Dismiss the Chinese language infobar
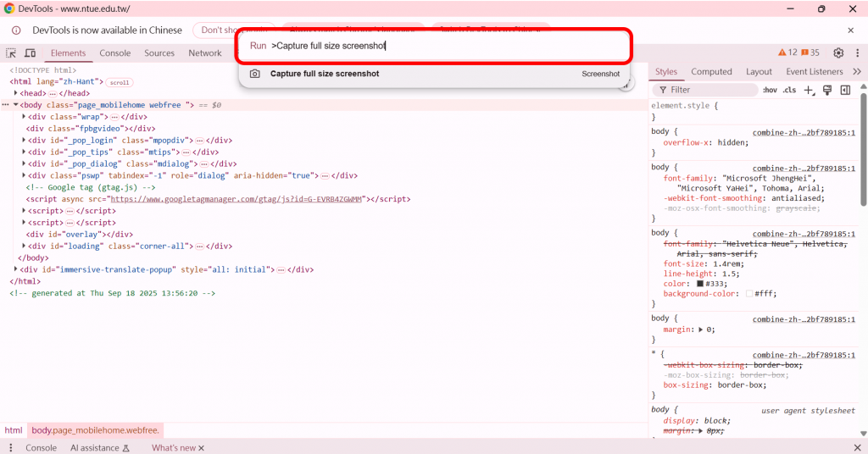This screenshot has width=868, height=454. (850, 30)
